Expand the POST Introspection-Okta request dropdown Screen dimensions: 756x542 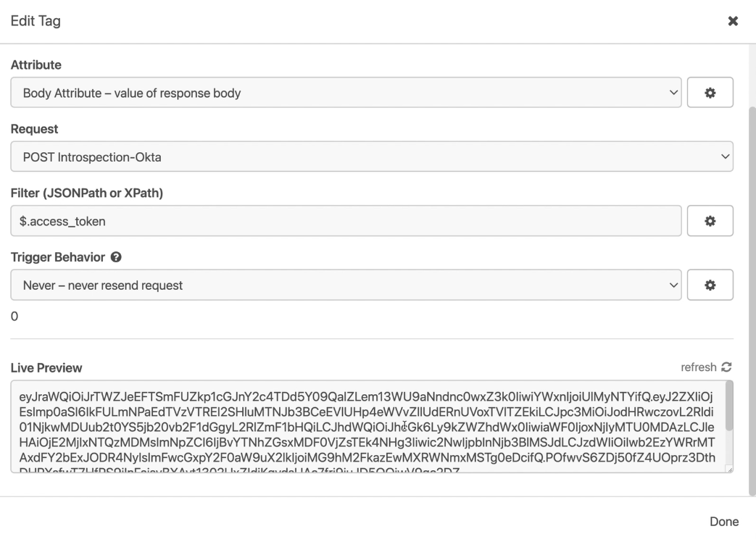[x=371, y=157]
